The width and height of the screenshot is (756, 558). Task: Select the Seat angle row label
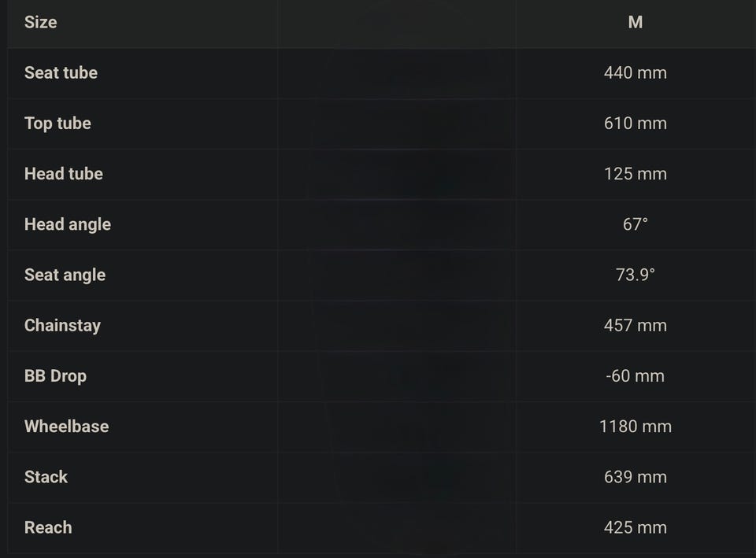click(x=65, y=275)
